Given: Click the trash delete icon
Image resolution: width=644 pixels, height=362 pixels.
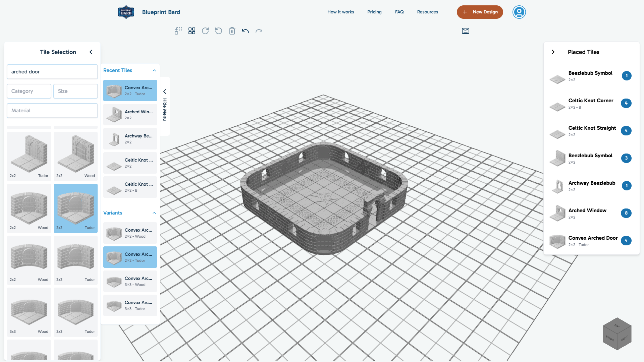Looking at the screenshot, I should tap(232, 31).
